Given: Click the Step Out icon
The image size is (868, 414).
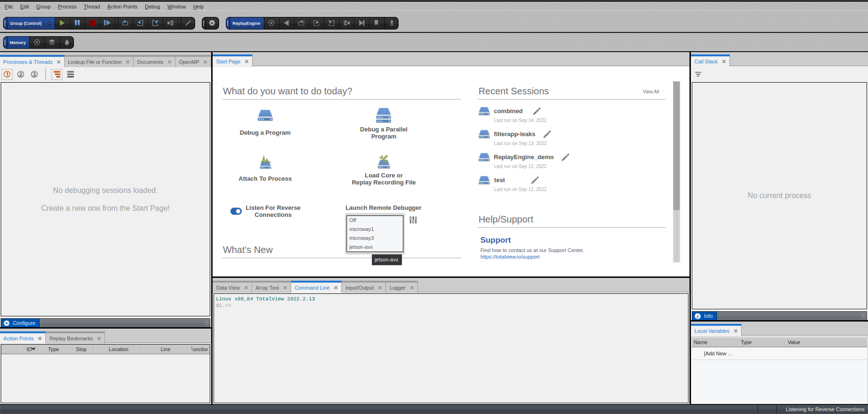Looking at the screenshot, I should 155,23.
